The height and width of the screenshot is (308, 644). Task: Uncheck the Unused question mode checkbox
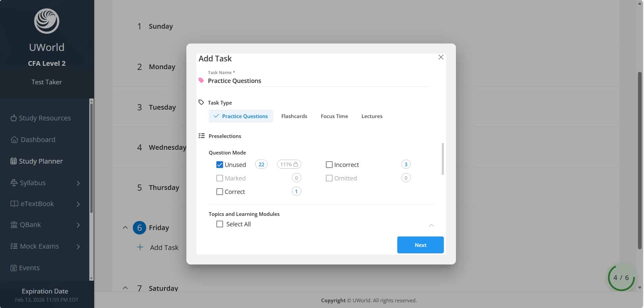(220, 165)
